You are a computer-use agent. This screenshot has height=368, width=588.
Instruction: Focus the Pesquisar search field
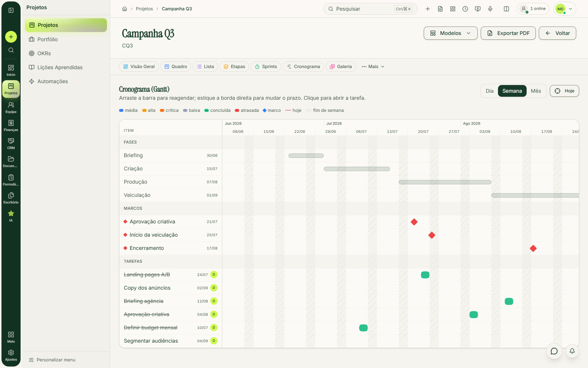pyautogui.click(x=370, y=9)
